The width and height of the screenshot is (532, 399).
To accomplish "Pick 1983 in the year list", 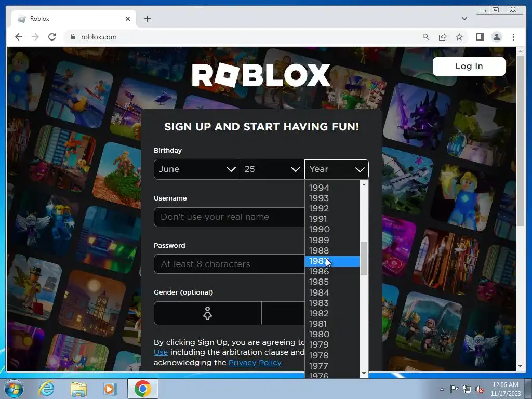I will coord(332,303).
